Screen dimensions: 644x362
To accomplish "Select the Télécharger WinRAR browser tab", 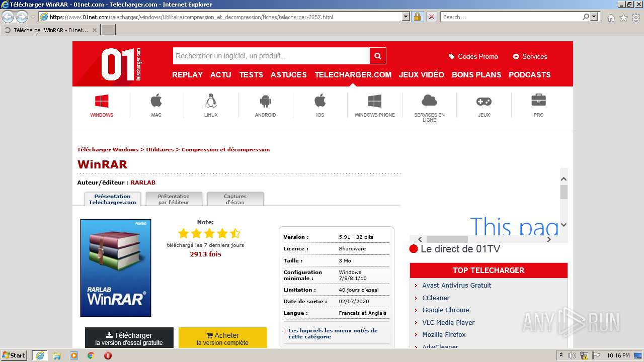I will (50, 30).
